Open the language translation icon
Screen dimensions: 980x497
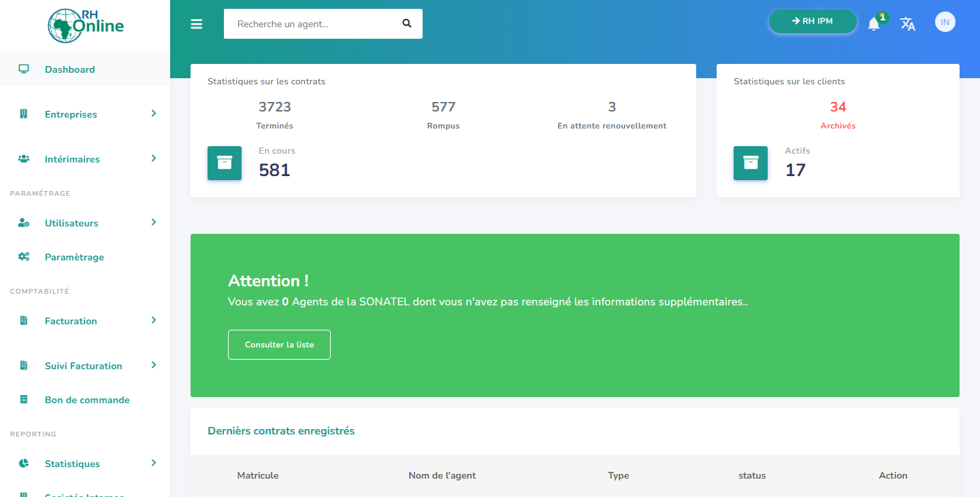pos(908,24)
